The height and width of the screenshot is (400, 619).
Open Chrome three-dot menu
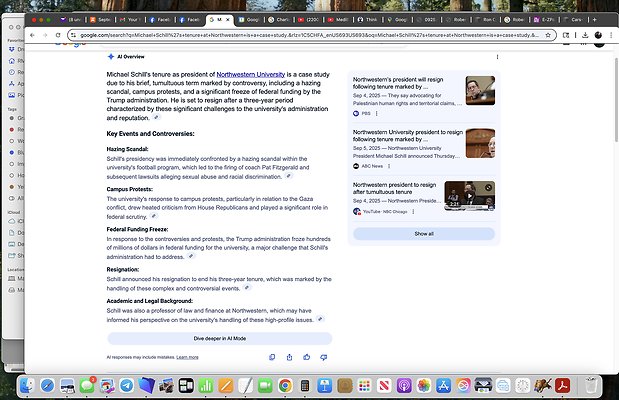[x=611, y=35]
